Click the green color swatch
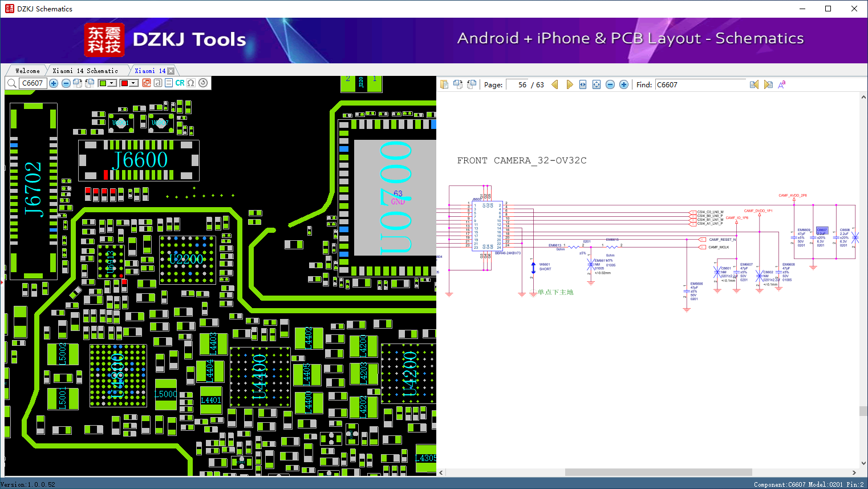Image resolution: width=868 pixels, height=489 pixels. (x=103, y=83)
